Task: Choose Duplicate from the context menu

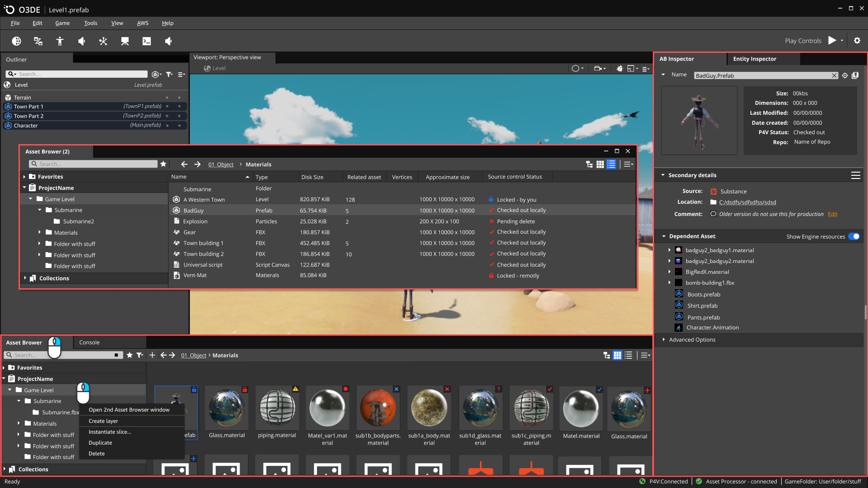Action: (x=100, y=442)
